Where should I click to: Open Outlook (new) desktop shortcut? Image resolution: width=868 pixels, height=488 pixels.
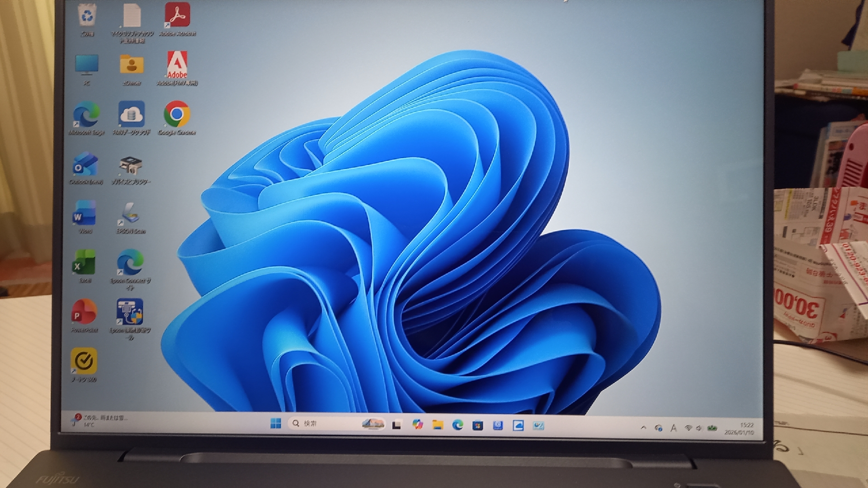pos(86,168)
